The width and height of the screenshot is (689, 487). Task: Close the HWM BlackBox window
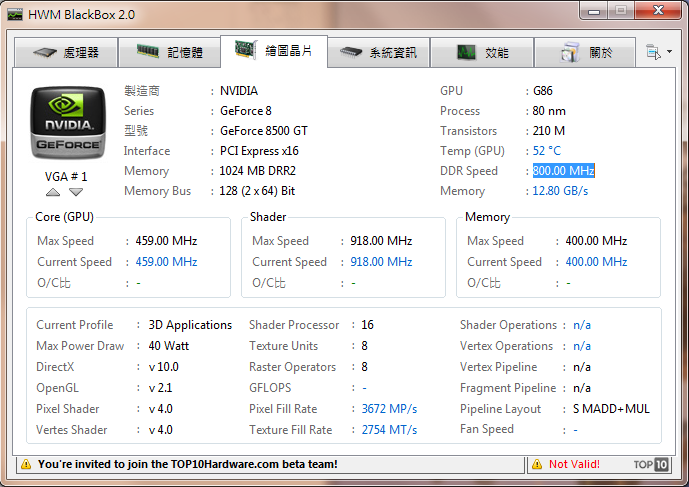click(658, 11)
